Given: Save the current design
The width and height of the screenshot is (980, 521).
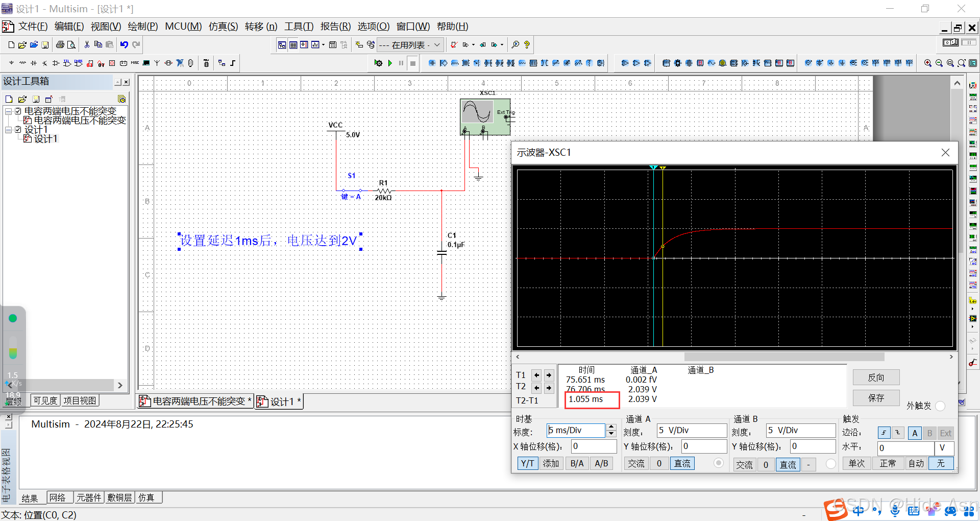Looking at the screenshot, I should point(45,45).
